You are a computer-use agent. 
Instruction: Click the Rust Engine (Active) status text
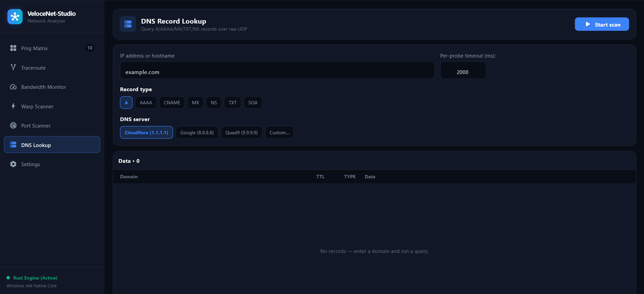(35, 278)
